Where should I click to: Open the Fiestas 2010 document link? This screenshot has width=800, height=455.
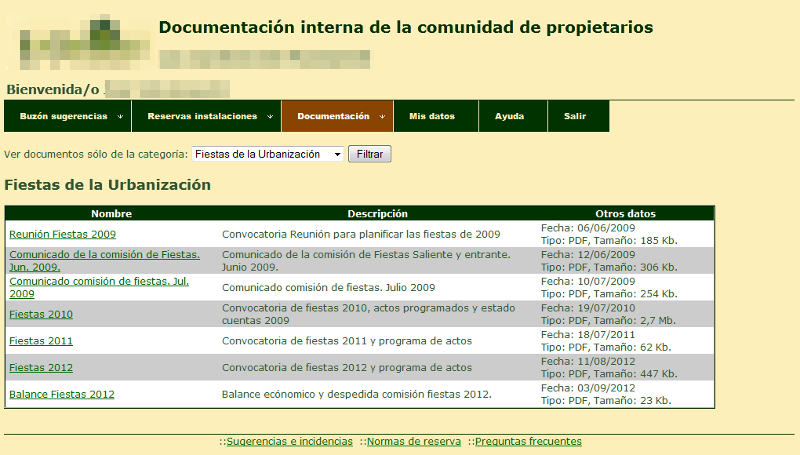[41, 314]
